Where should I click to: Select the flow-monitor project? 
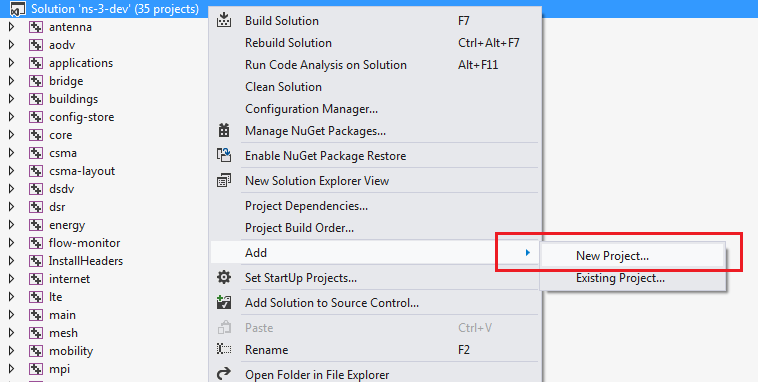[x=85, y=243]
